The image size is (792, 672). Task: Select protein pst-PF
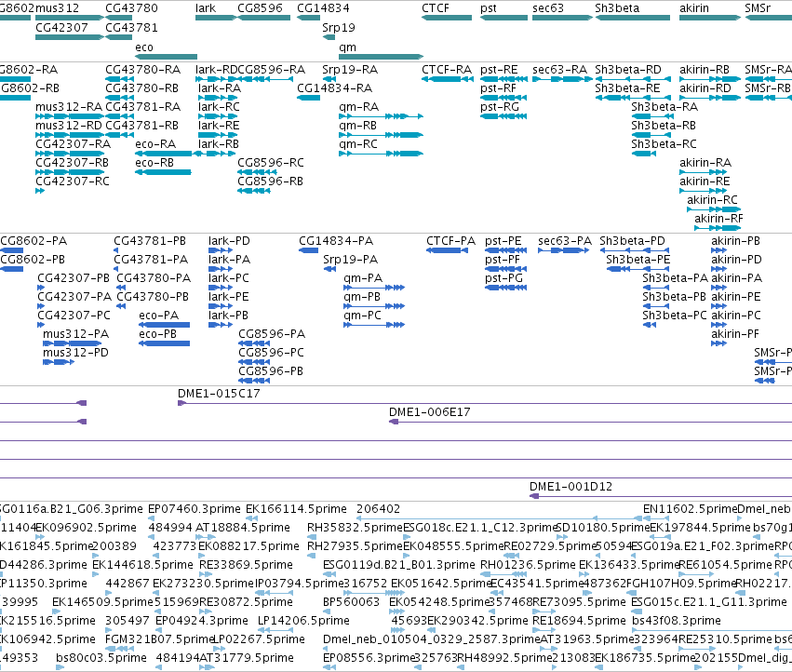click(503, 259)
